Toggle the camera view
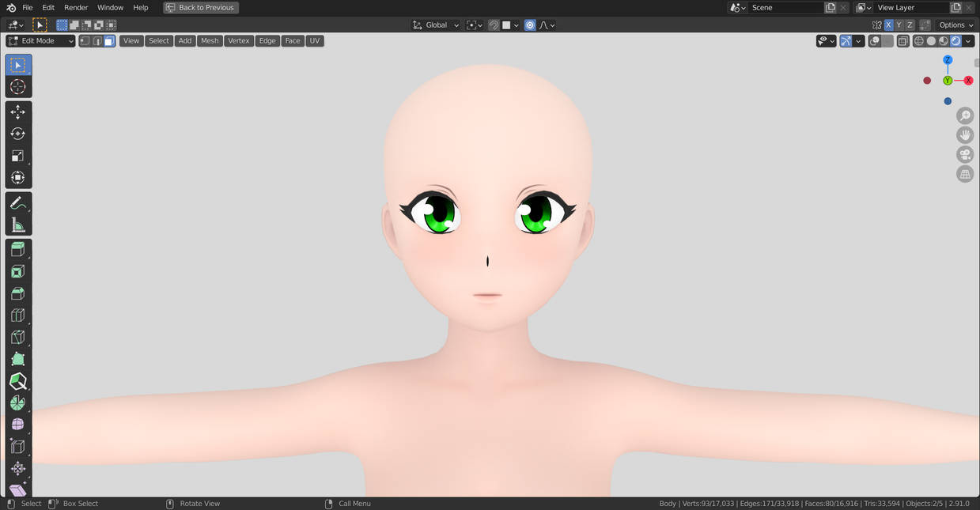This screenshot has width=980, height=510. click(x=965, y=155)
